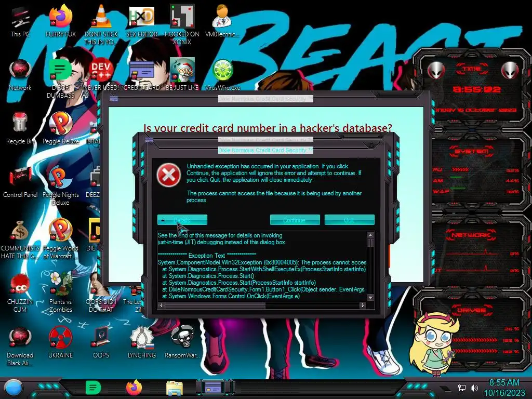The height and width of the screenshot is (399, 532).
Task: Open the SEX EDITOR HxD shortcut
Action: point(141,22)
